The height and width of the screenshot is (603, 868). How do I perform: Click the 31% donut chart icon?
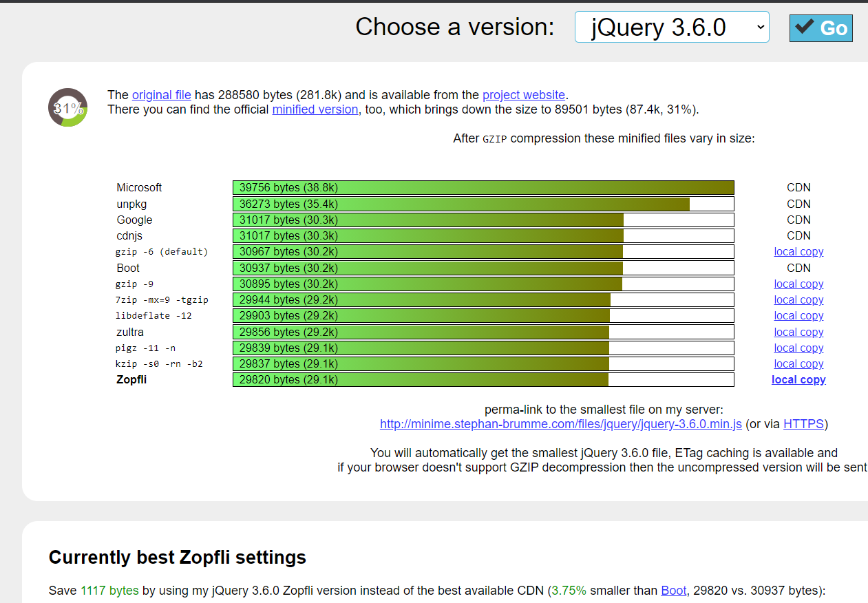coord(67,107)
